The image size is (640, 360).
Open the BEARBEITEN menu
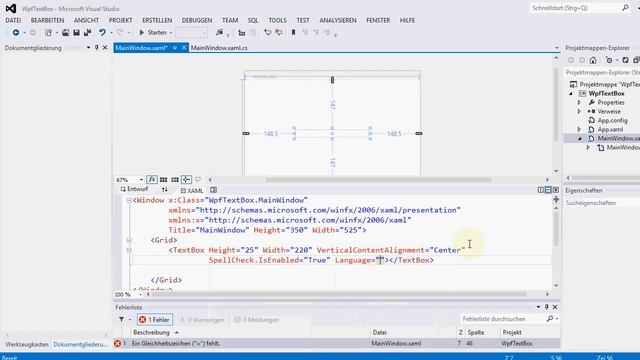coord(47,20)
